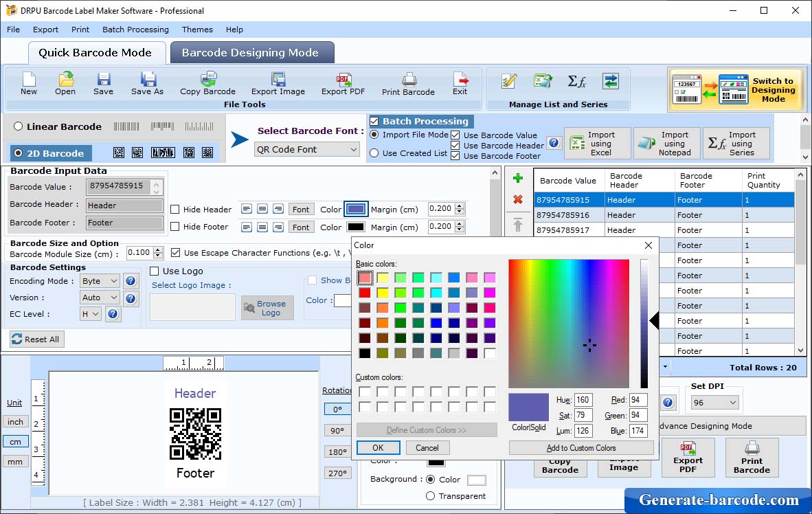Open the Version dropdown

(x=100, y=298)
